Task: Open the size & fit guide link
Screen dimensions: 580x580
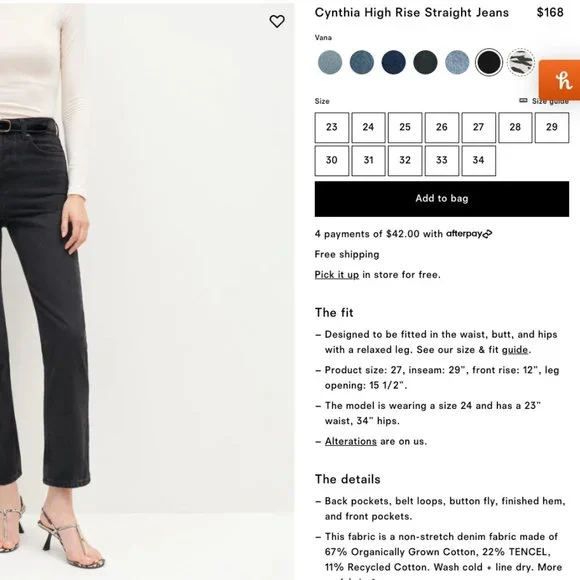Action: click(515, 350)
